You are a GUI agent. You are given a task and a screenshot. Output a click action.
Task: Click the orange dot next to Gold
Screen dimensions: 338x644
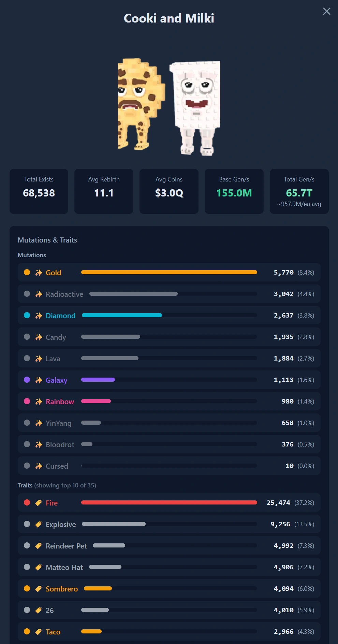(27, 272)
